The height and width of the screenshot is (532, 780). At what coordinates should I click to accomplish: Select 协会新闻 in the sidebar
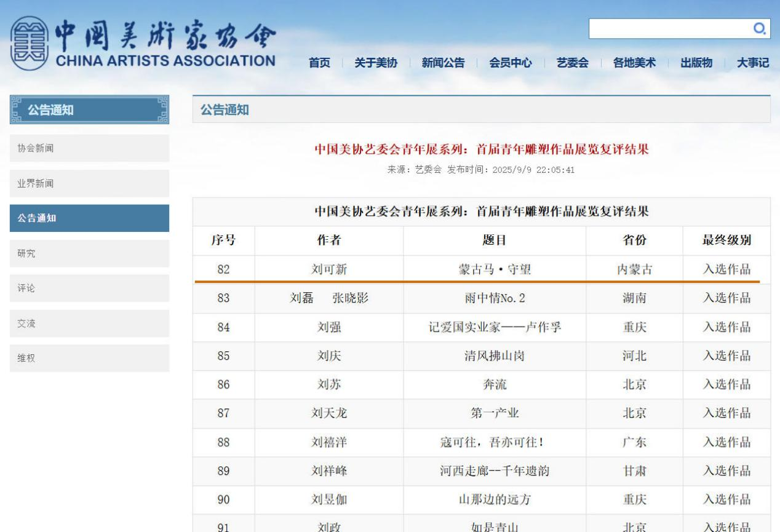point(89,148)
